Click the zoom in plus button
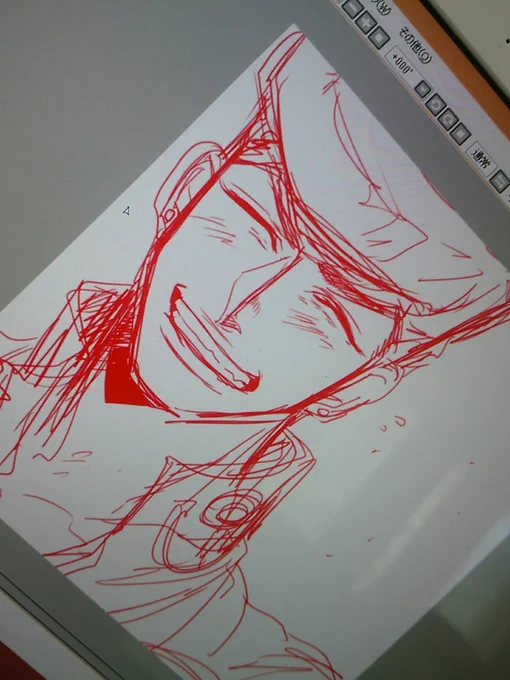 (366, 23)
